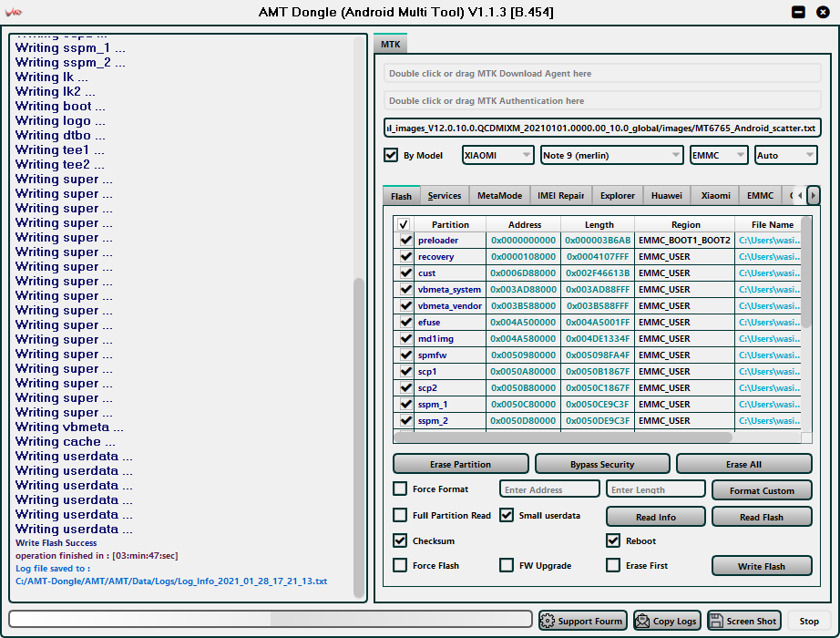Expand the Note 9 (merlin) model dropdown
Viewport: 840px width, 638px height.
coord(611,155)
